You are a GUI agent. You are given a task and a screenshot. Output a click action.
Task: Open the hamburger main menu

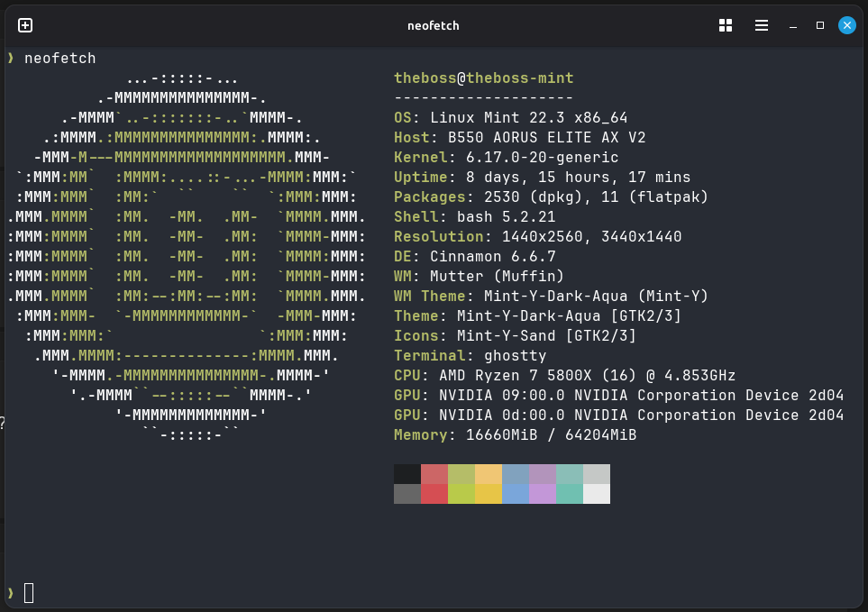(761, 25)
